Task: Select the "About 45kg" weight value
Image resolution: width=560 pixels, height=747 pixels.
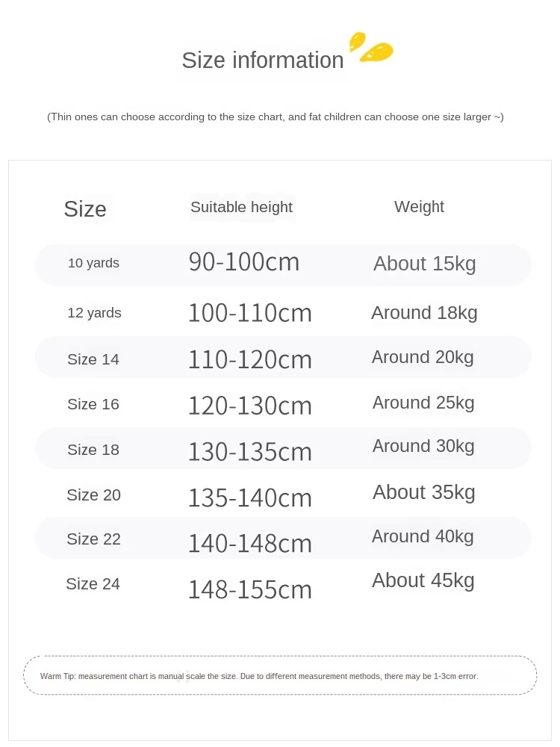Action: (423, 580)
